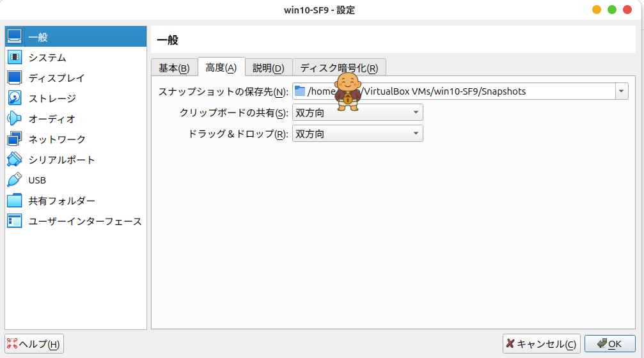Image resolution: width=644 pixels, height=358 pixels.
Task: Select the 一般 (General) category icon
Action: point(15,37)
